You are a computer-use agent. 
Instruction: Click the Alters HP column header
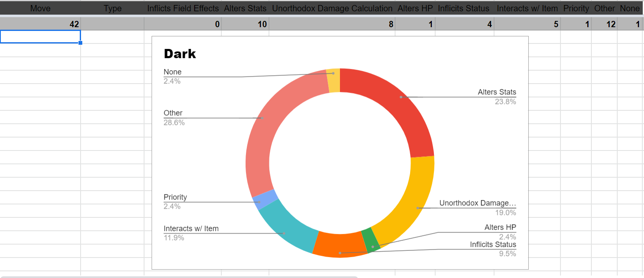415,8
